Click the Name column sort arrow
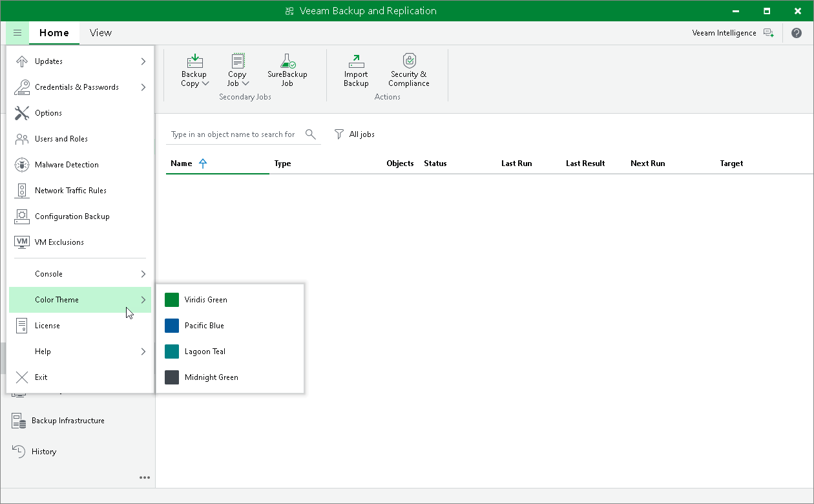 [x=203, y=163]
